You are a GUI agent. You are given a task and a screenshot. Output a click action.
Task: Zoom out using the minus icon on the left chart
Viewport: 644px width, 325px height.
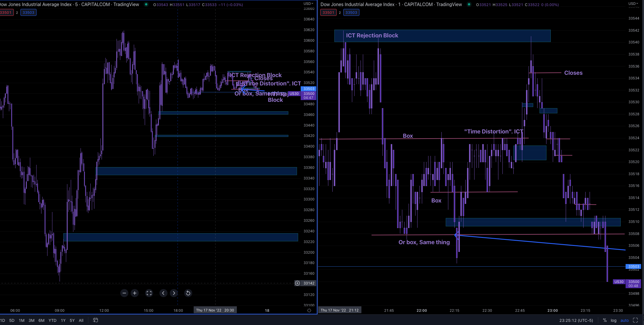[124, 293]
